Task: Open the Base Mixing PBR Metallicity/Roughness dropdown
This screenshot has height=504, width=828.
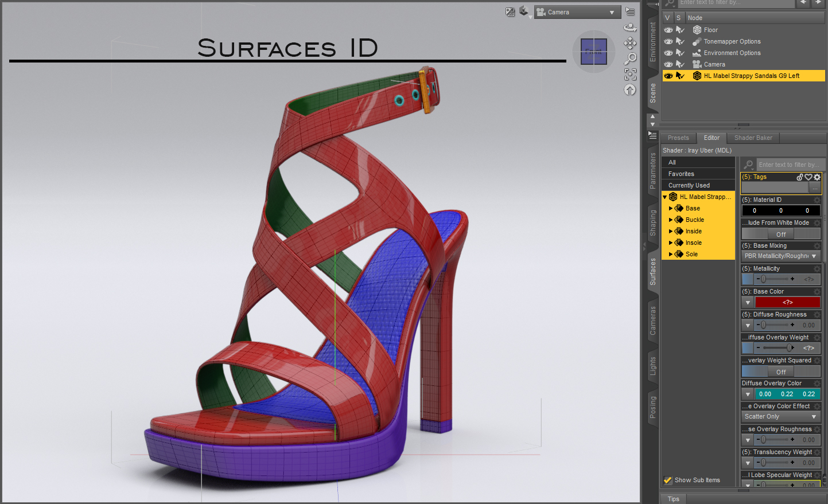Action: [x=781, y=256]
